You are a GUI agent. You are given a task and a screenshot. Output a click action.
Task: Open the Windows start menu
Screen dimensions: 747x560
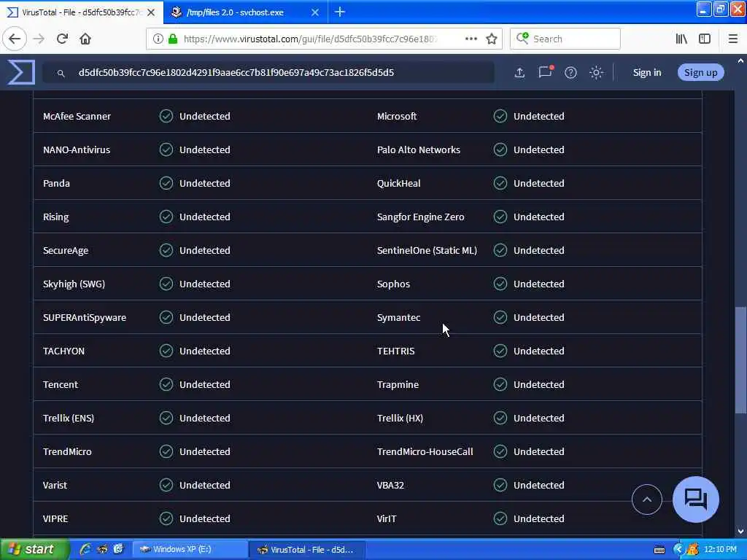(34, 549)
